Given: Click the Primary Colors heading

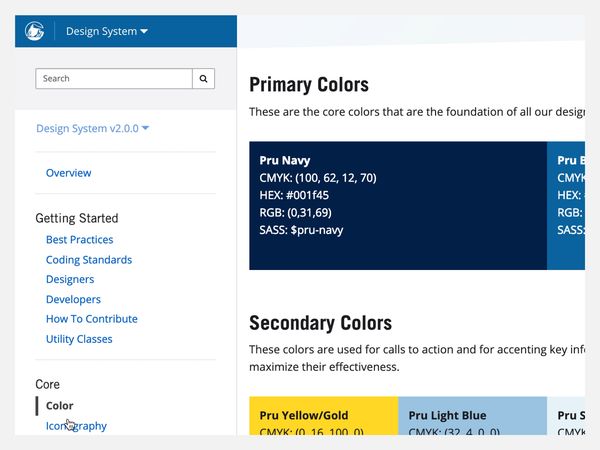Looking at the screenshot, I should point(309,85).
